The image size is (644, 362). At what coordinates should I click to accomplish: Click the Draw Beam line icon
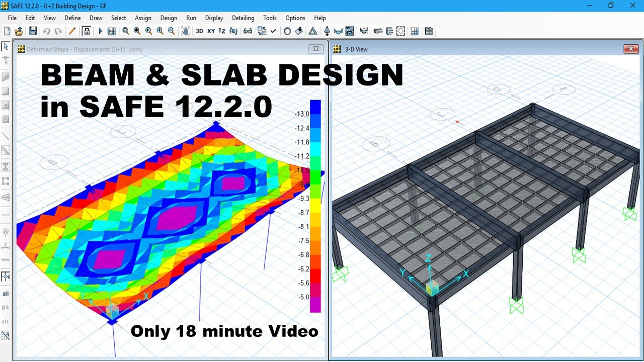tap(6, 135)
